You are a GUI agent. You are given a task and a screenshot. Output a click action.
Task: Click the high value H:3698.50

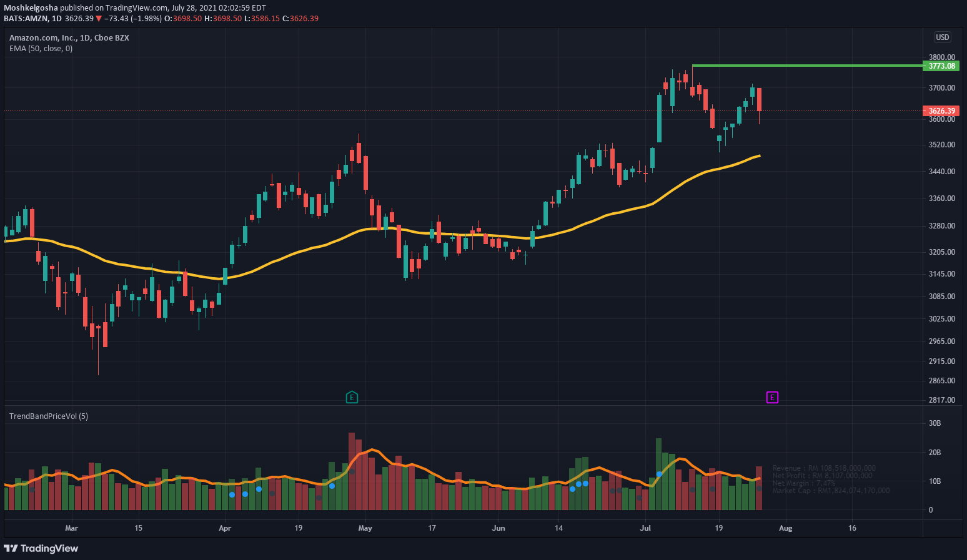point(222,18)
